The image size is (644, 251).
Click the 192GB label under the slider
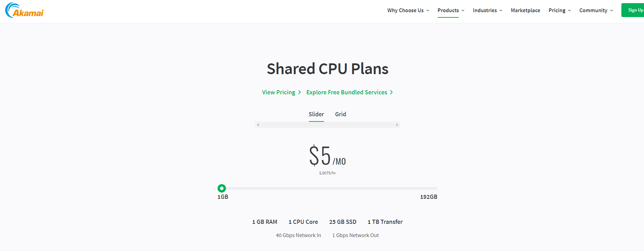[429, 197]
